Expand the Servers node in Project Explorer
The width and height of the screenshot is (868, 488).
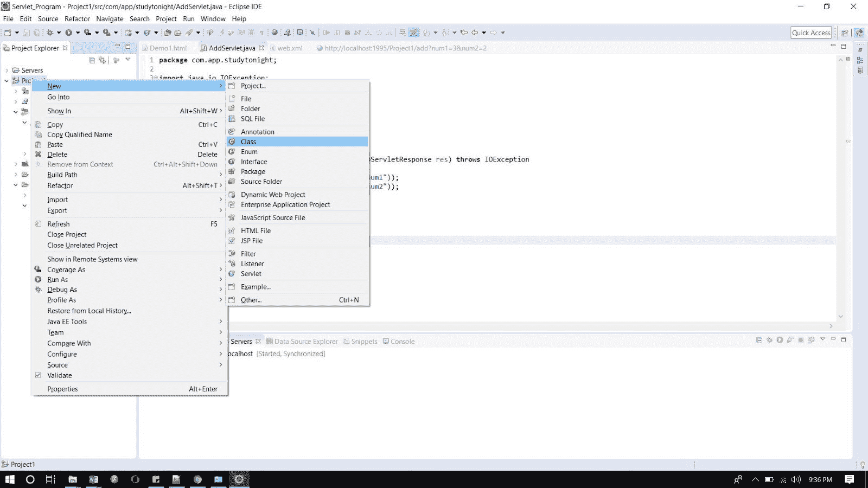pyautogui.click(x=7, y=70)
